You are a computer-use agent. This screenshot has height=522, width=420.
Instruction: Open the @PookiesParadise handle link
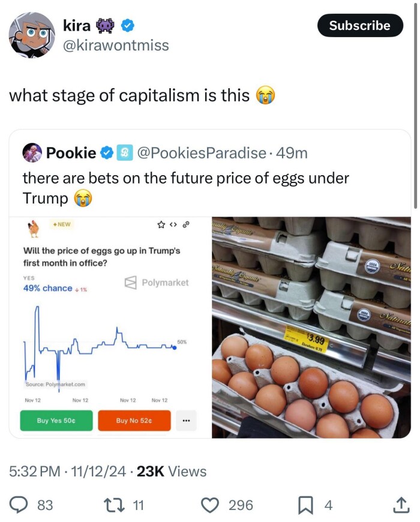[202, 153]
